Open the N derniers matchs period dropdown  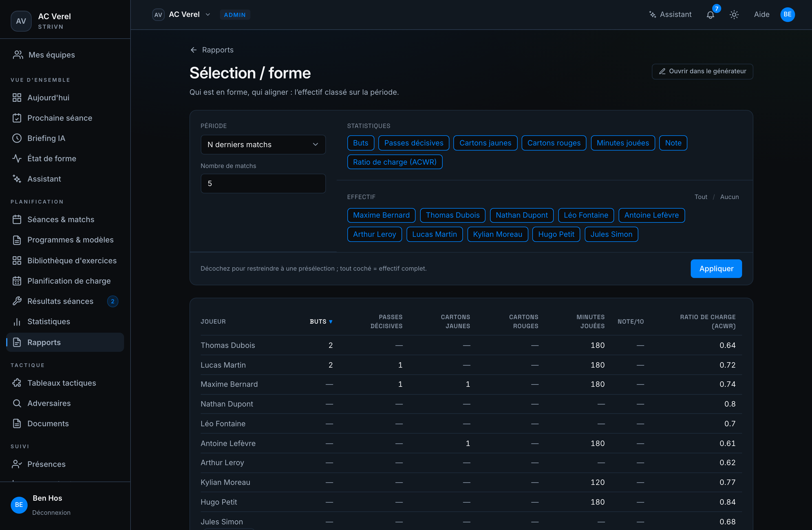click(x=263, y=145)
